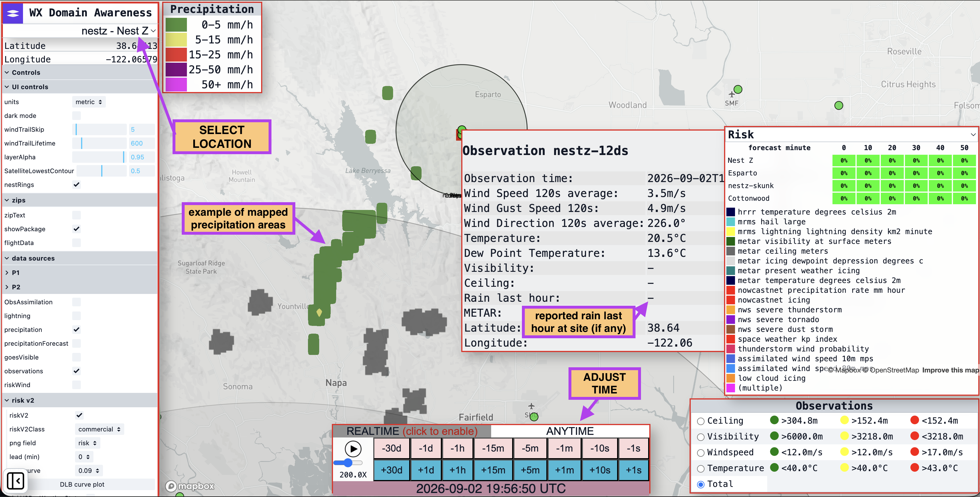Open the png field risk dropdown
Viewport: 980px width, 497px height.
87,443
